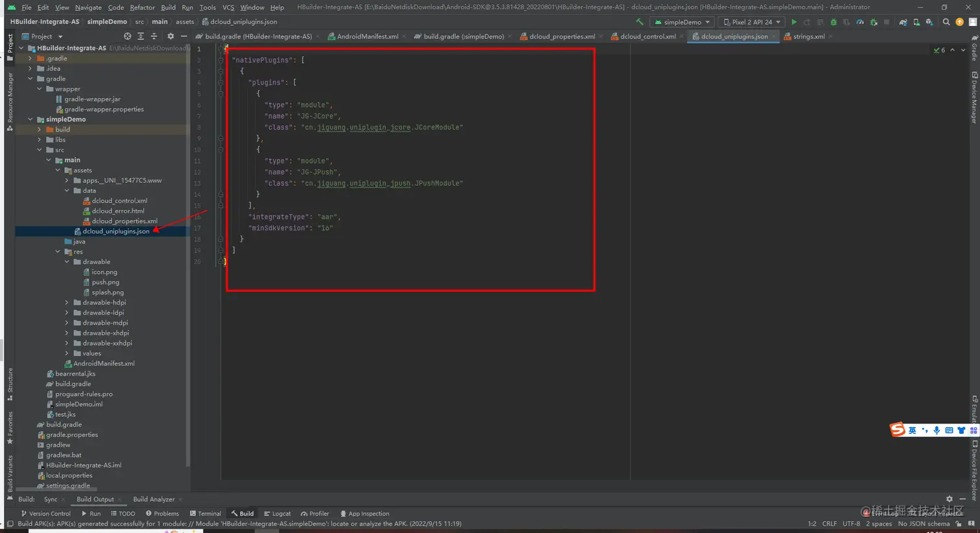
Task: Go to previous highlighted problem arrow
Action: click(953, 50)
